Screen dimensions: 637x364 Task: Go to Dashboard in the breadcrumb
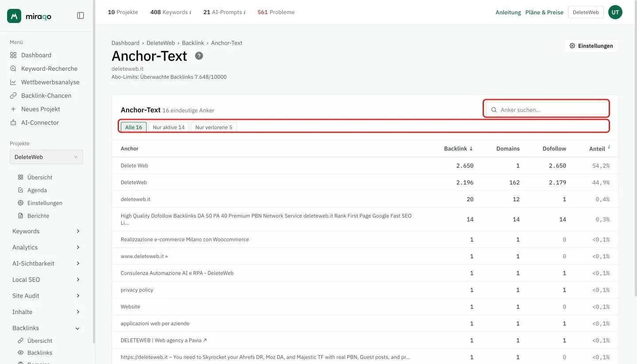coord(125,43)
